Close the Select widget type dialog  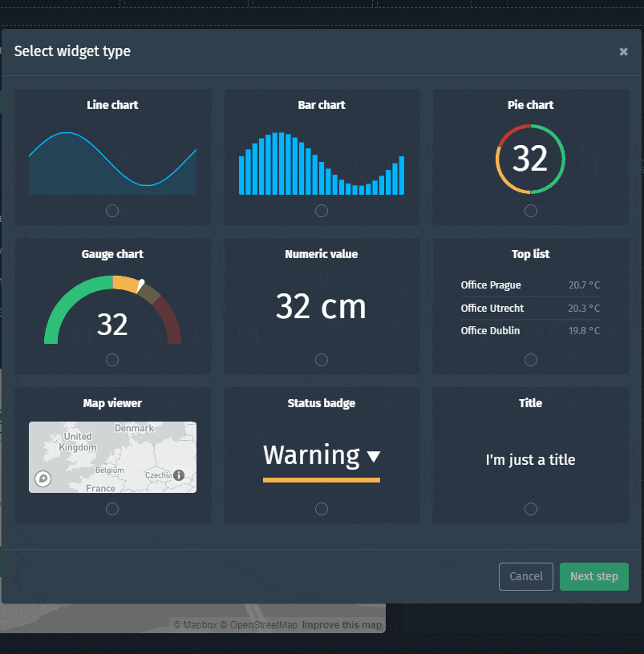[x=623, y=52]
